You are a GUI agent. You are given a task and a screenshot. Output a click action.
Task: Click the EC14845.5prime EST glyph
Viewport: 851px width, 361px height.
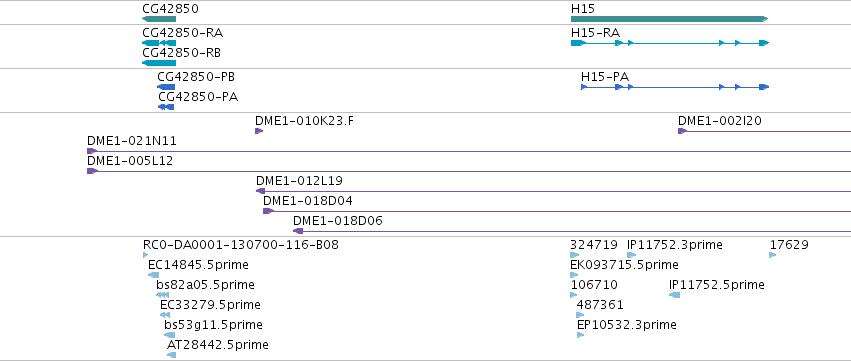pyautogui.click(x=154, y=275)
